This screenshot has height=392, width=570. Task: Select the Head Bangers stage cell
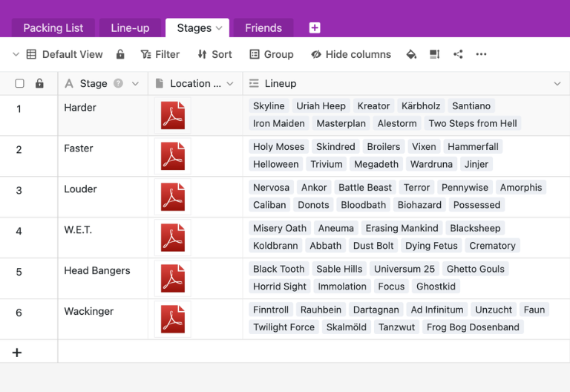pos(103,278)
